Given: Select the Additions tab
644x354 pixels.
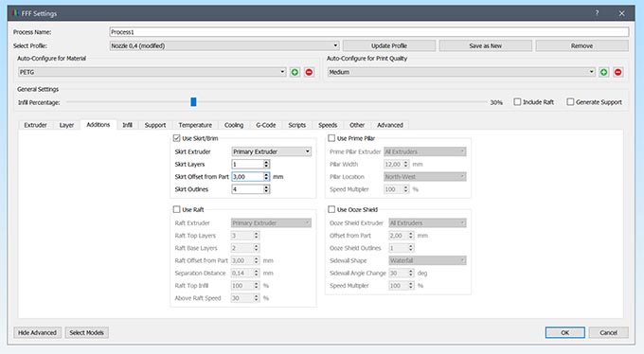Looking at the screenshot, I should pos(98,124).
